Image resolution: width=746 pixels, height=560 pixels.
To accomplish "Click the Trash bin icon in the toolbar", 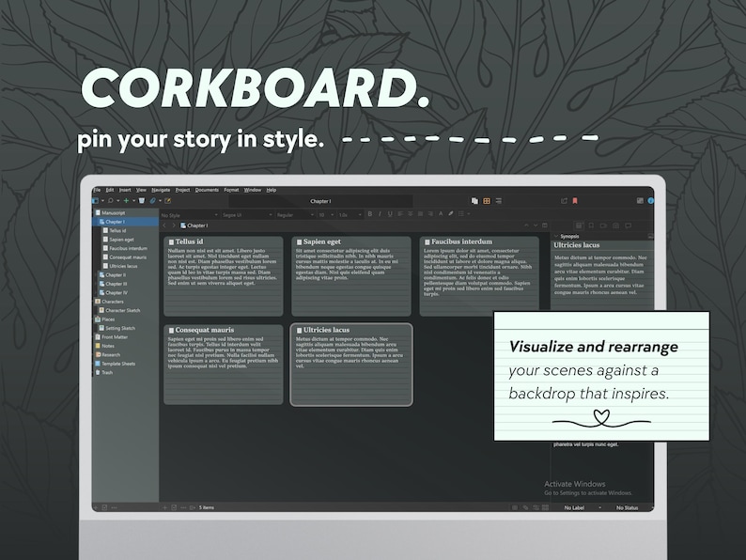I will (x=141, y=201).
